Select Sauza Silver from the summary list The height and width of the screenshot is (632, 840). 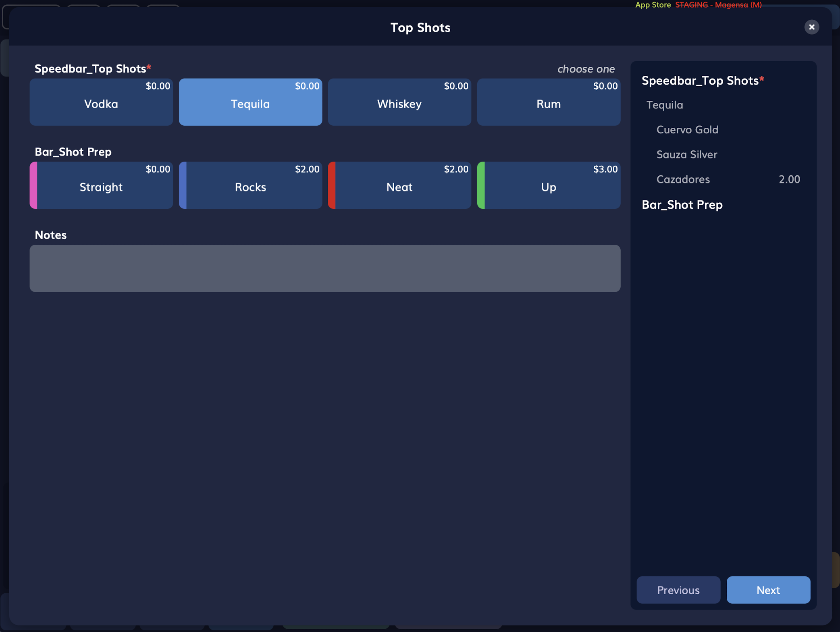(x=686, y=154)
